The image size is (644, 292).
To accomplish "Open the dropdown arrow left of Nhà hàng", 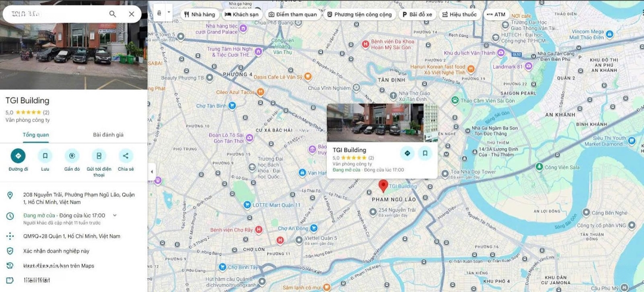I will 169,13.
